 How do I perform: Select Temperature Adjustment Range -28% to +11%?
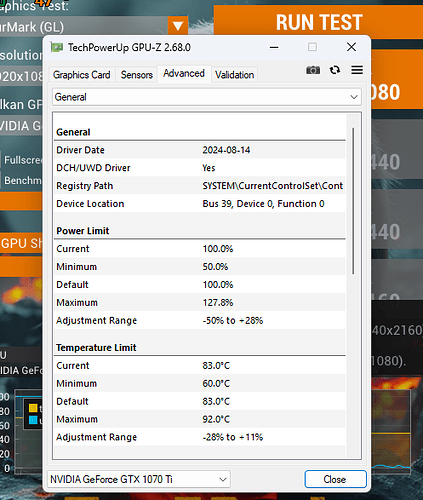[x=233, y=437]
